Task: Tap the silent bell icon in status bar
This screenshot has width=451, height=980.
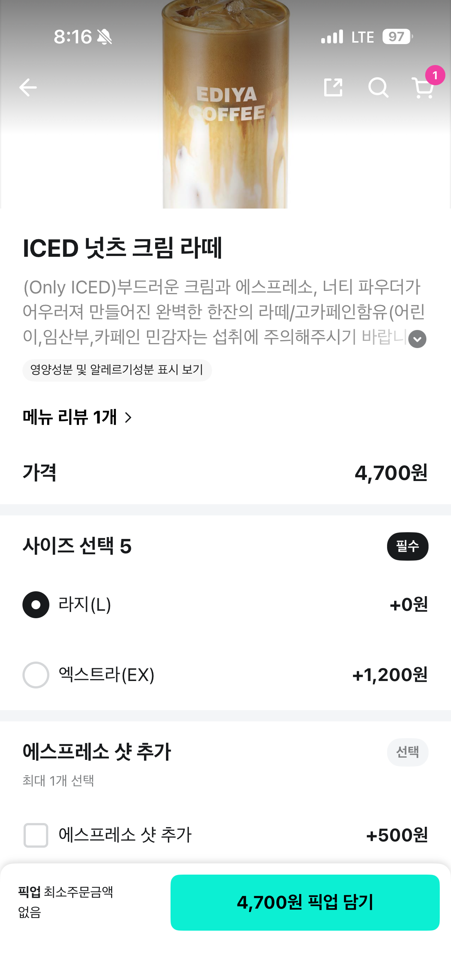Action: [104, 37]
